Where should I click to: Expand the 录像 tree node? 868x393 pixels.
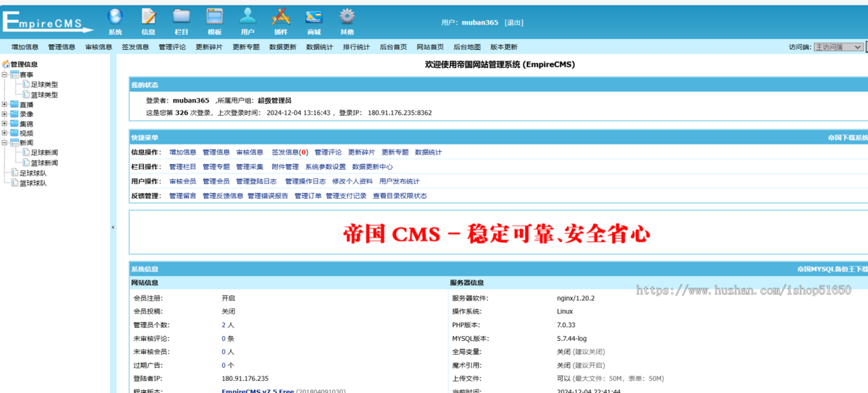click(5, 114)
